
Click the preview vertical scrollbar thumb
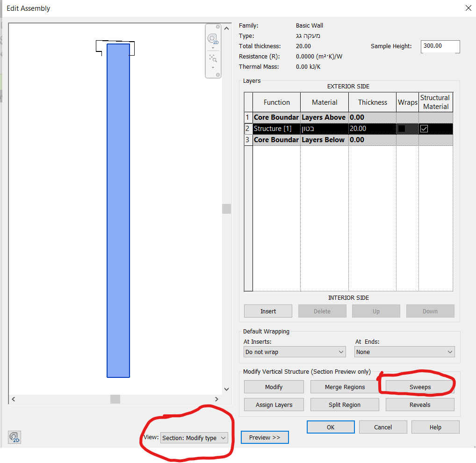click(x=226, y=209)
